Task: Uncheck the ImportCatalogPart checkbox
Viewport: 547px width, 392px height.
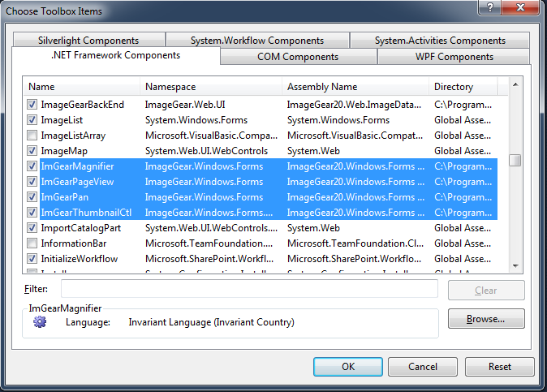Action: tap(32, 228)
